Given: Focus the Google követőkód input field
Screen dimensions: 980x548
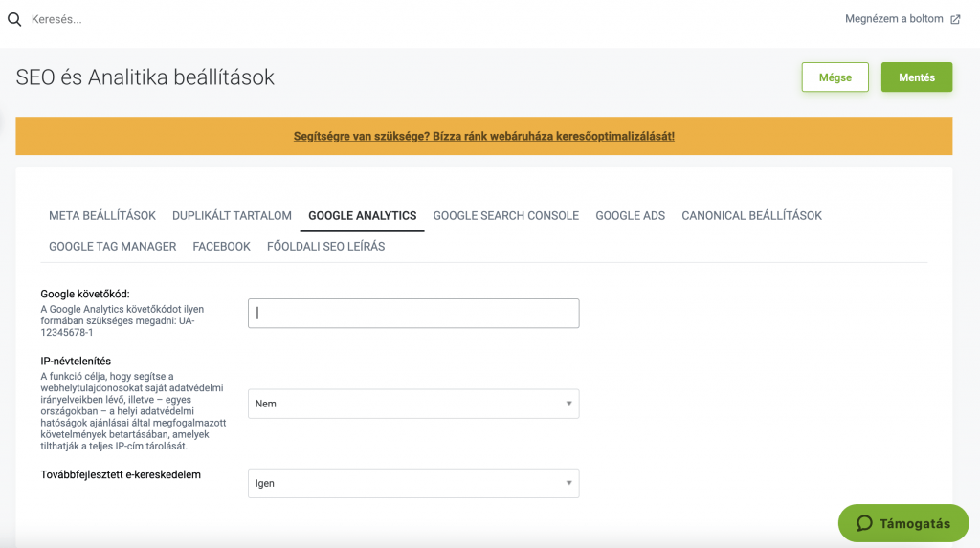Looking at the screenshot, I should [x=413, y=313].
